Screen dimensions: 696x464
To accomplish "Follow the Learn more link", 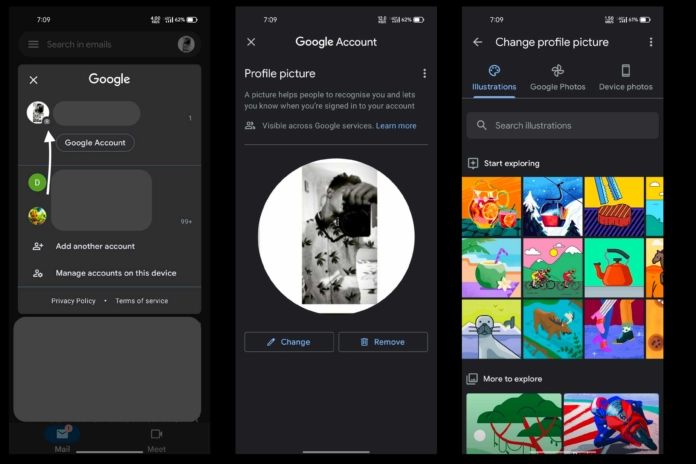I will point(396,126).
